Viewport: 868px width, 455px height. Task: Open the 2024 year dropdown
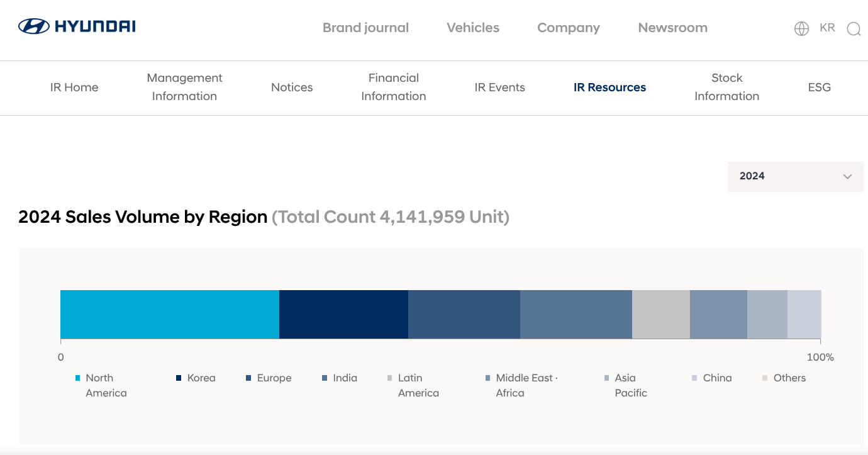pos(796,176)
